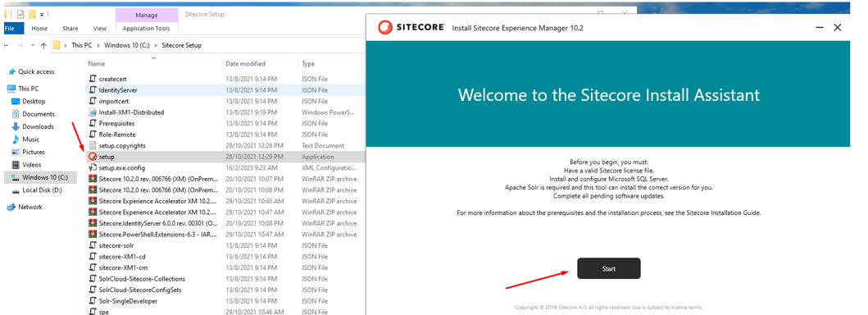This screenshot has height=315, width=868.
Task: Expand the chevron after 'This PC' in breadcrumb
Action: coord(98,45)
